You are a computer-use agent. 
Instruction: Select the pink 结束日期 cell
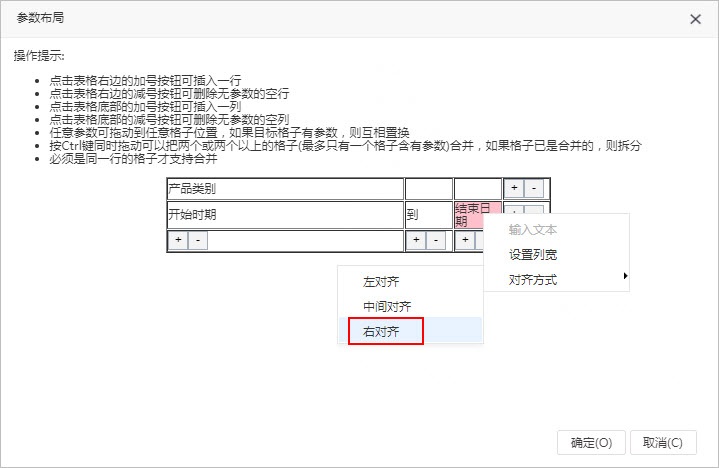470,215
